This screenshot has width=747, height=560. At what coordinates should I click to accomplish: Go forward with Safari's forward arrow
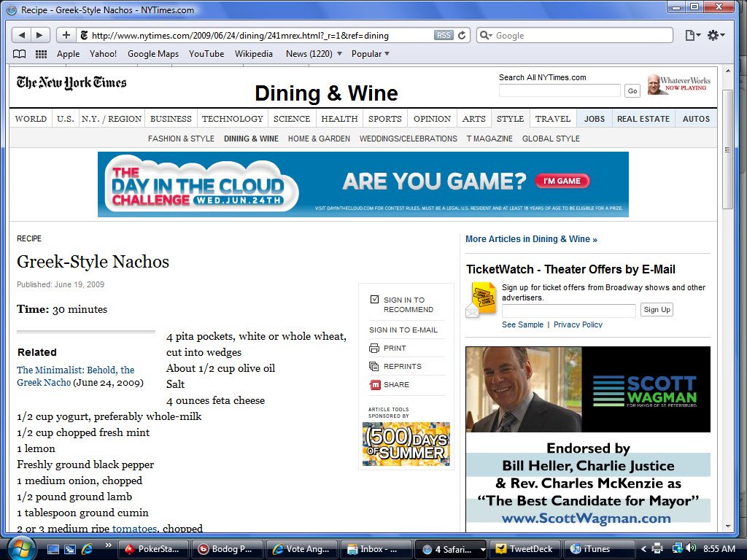pos(39,35)
